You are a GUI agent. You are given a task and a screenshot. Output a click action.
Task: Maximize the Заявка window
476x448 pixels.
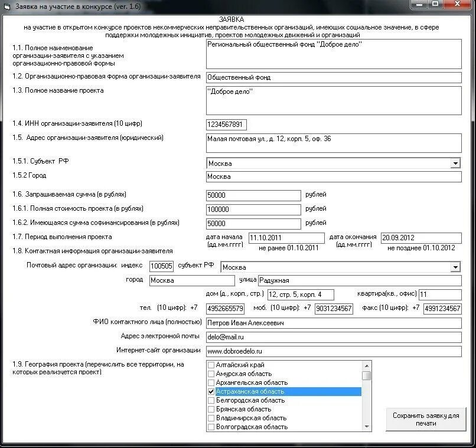click(435, 4)
